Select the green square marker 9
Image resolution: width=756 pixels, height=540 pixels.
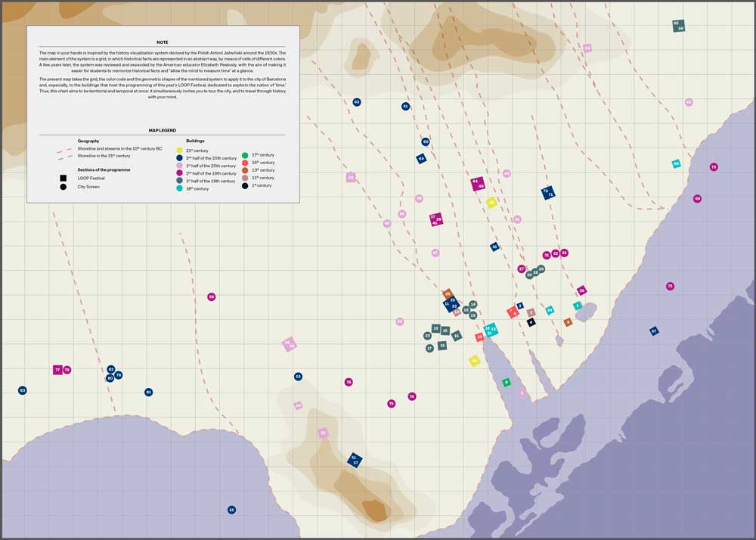(506, 383)
